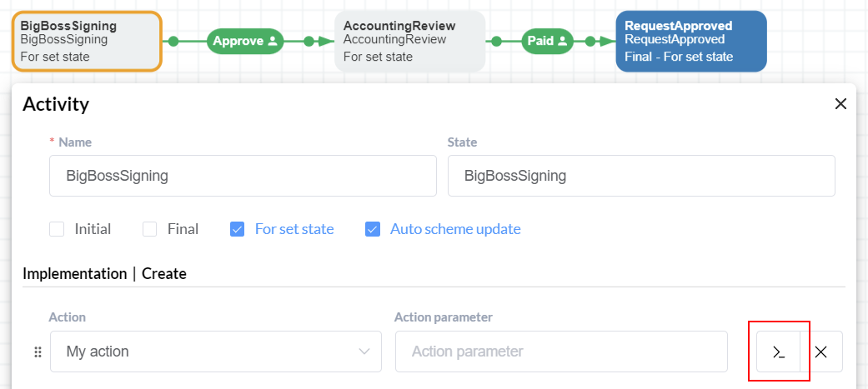The height and width of the screenshot is (389, 868).
Task: Click the Name field containing BigBossSigning
Action: [x=243, y=176]
